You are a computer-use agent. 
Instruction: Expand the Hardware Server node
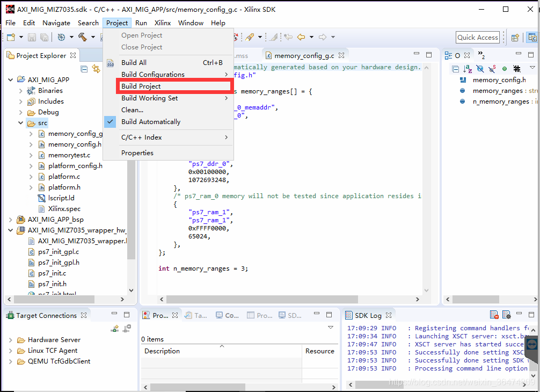(11, 340)
